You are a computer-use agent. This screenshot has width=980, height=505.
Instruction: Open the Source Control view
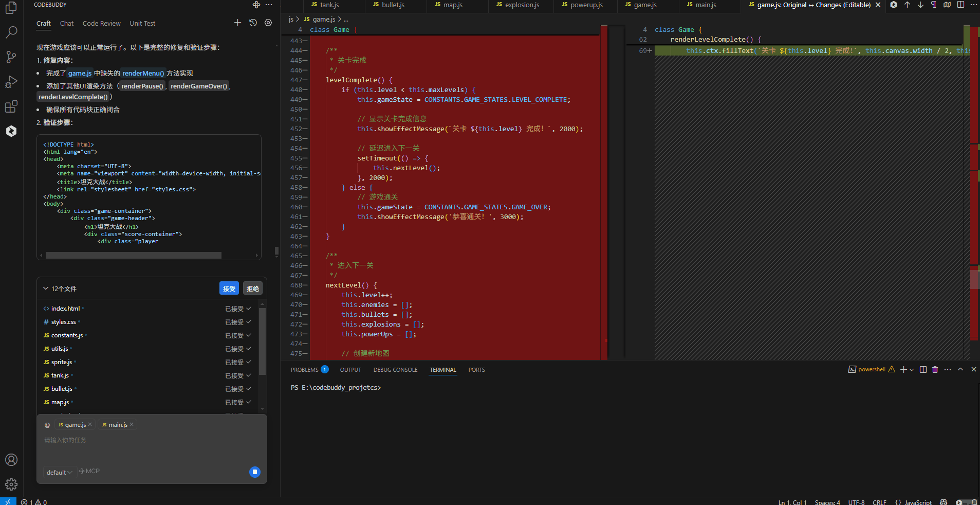point(11,57)
